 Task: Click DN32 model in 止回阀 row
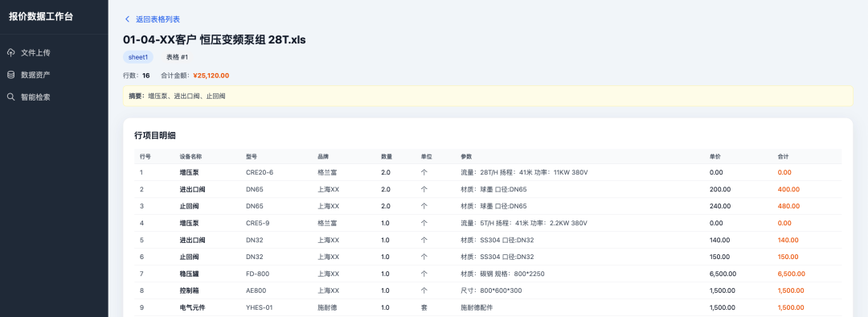click(255, 257)
